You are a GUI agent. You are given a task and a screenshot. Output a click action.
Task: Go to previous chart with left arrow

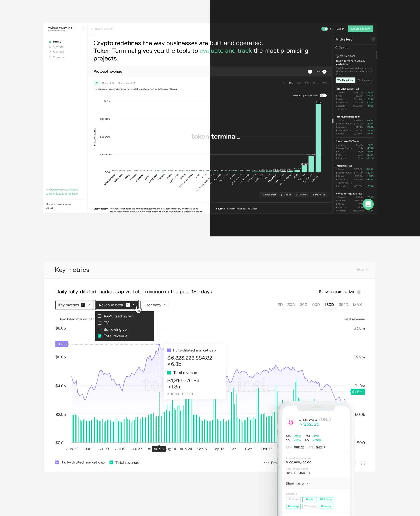click(310, 72)
